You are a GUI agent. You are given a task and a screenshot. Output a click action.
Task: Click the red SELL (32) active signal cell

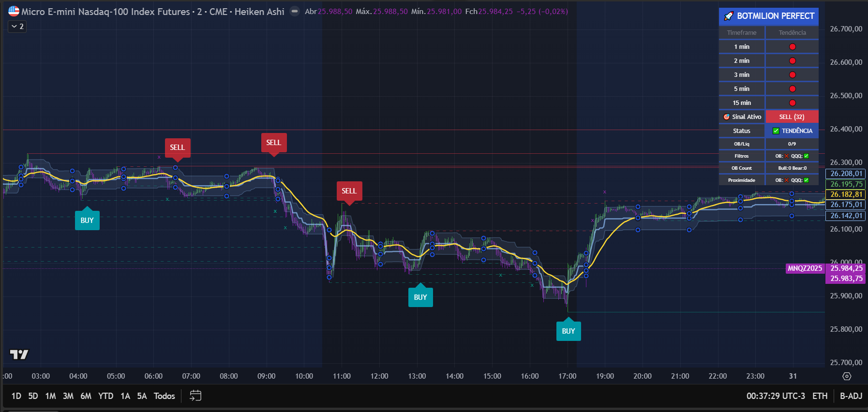[x=792, y=117]
